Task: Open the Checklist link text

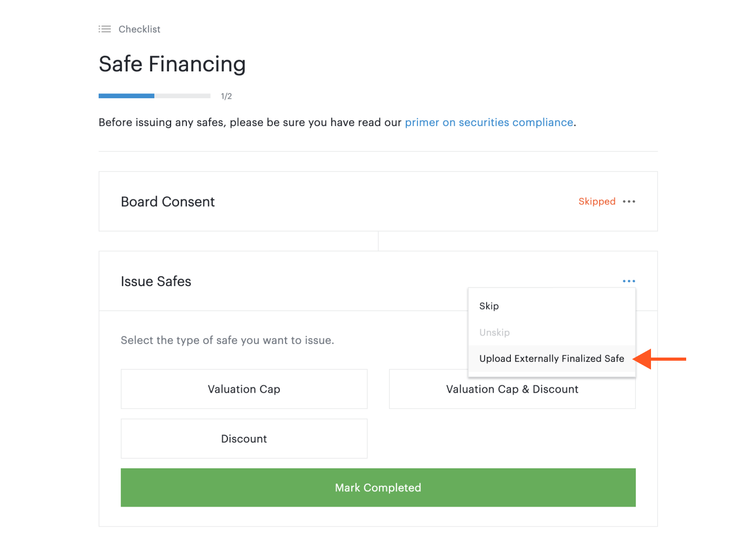Action: pos(139,29)
